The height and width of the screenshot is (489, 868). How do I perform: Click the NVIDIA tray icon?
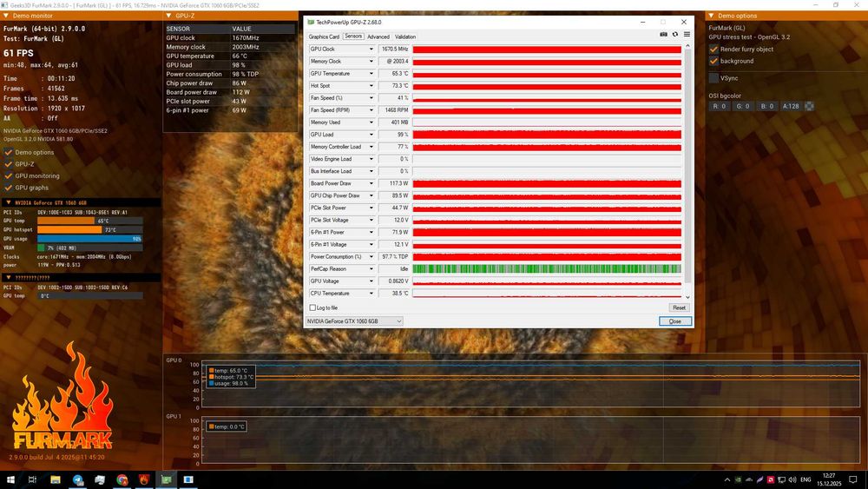tap(738, 480)
